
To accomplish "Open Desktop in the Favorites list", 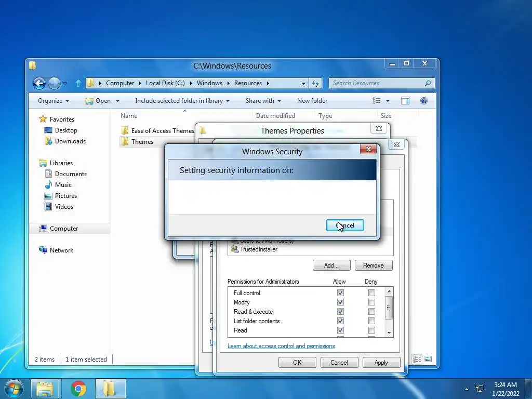I will (x=66, y=130).
